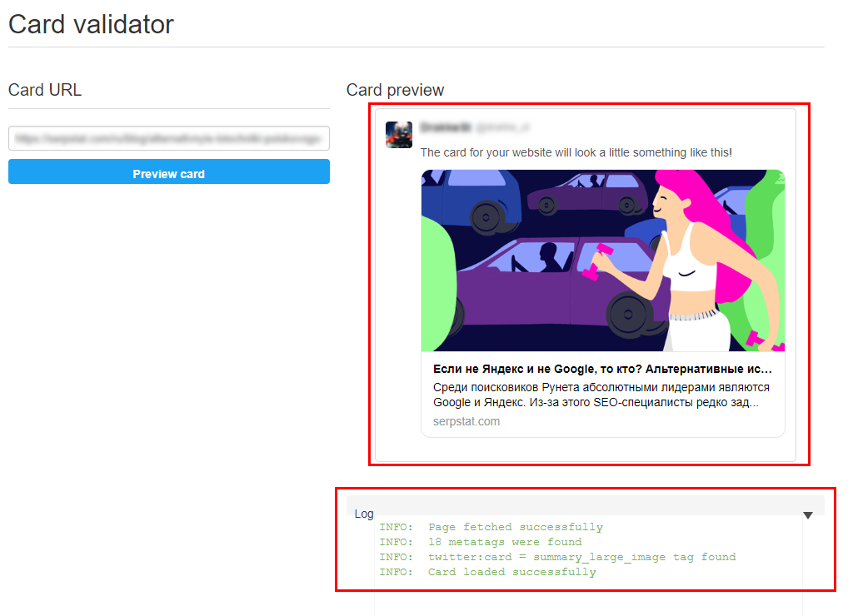The image size is (858, 616).
Task: Click the card title about Яндекс and Google
Action: tap(602, 369)
